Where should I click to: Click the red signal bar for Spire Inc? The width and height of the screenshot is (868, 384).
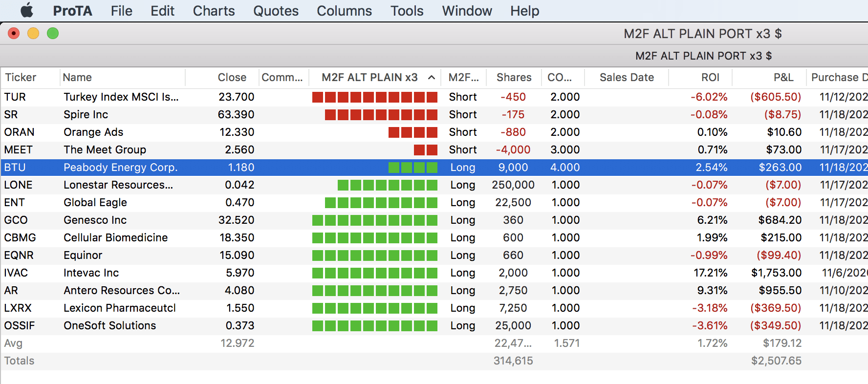pyautogui.click(x=381, y=114)
